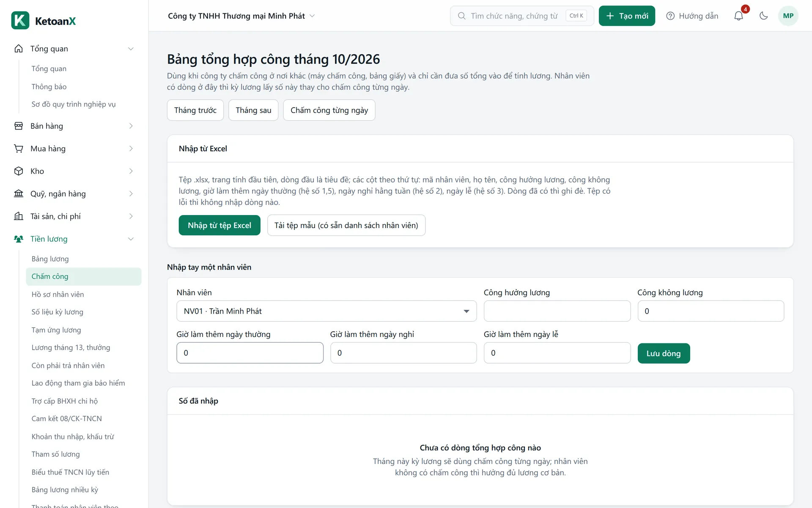
Task: Focus Giờ làm thêm ngày nghỉ field
Action: click(x=403, y=353)
